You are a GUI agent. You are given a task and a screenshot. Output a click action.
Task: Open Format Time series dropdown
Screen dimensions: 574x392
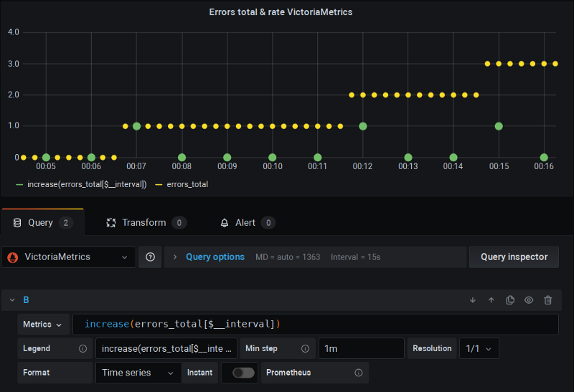pos(138,373)
